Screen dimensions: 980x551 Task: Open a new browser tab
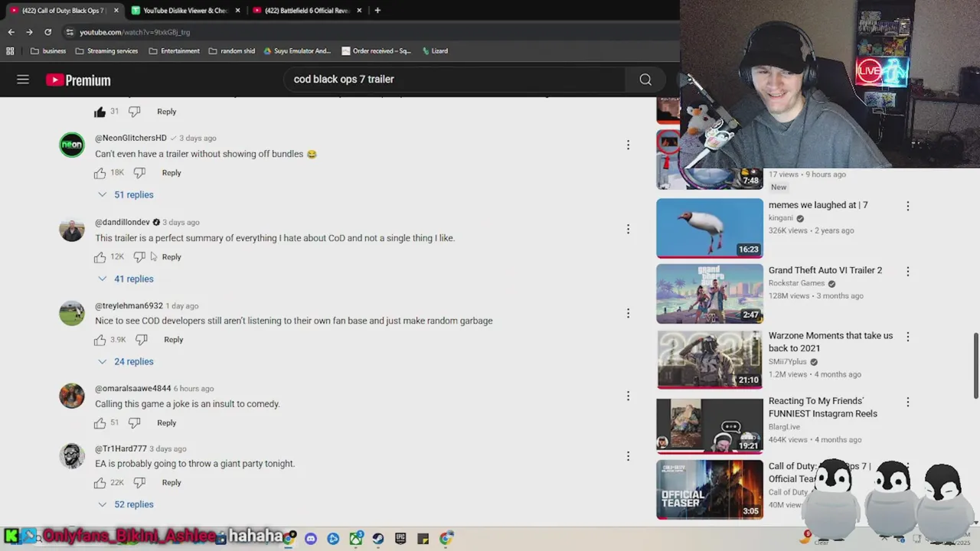[377, 11]
